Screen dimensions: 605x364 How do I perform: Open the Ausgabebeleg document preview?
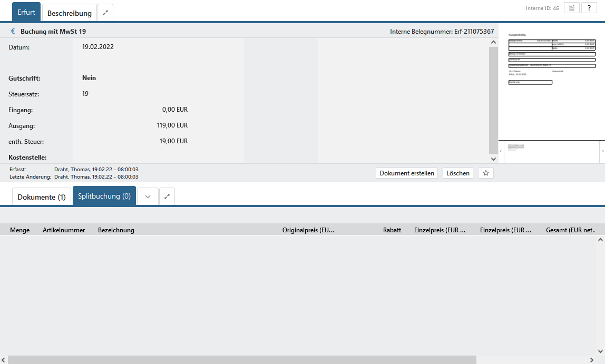click(551, 79)
